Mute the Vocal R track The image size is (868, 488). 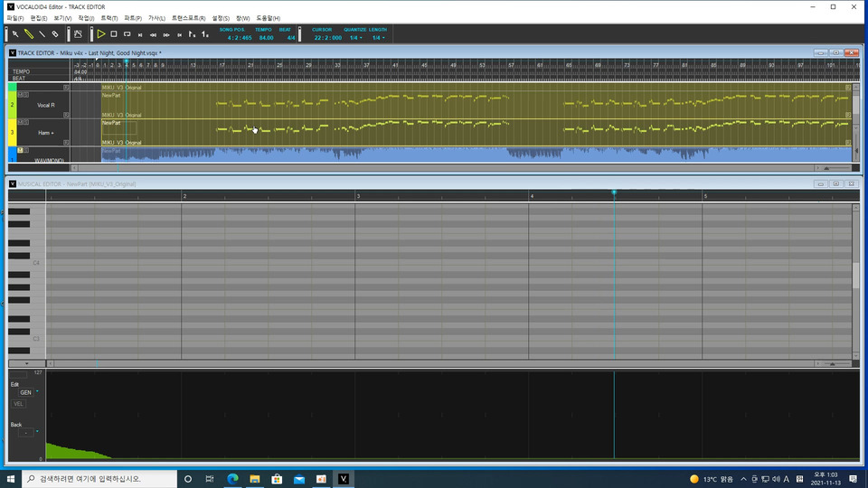point(20,95)
